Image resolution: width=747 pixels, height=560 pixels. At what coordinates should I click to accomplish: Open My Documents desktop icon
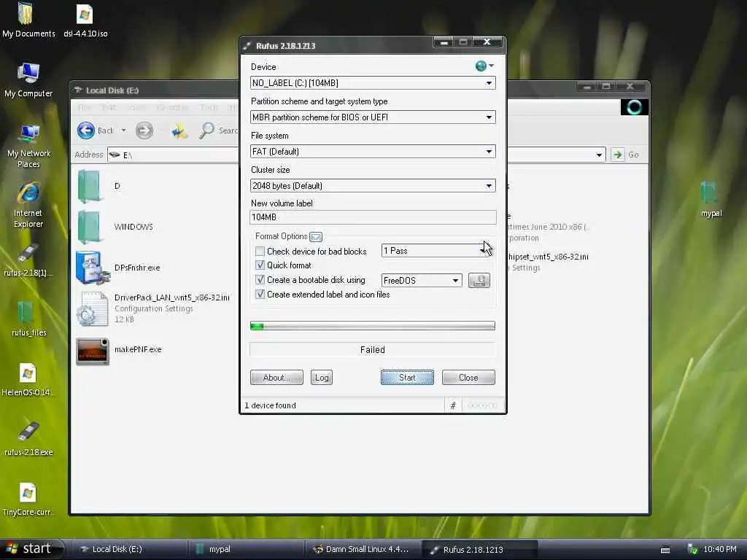pos(28,20)
